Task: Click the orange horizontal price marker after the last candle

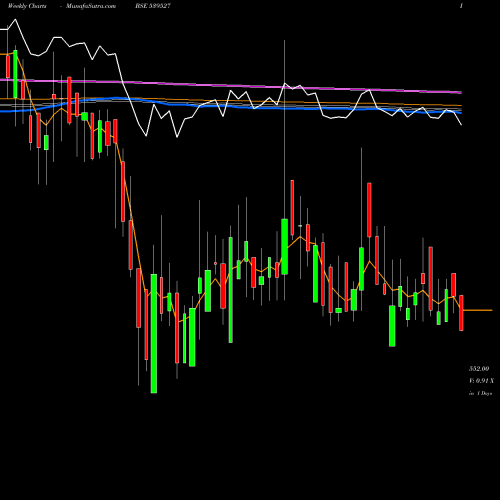Action: 478,310
